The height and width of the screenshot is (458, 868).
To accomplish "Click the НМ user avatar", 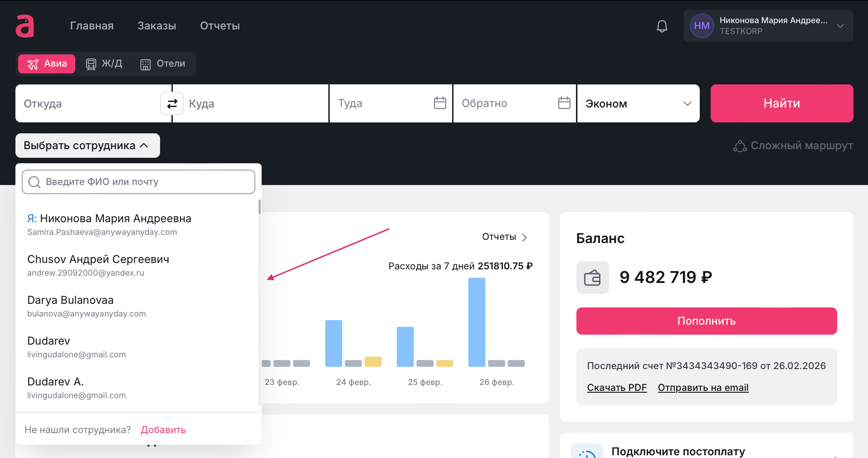I will click(702, 26).
